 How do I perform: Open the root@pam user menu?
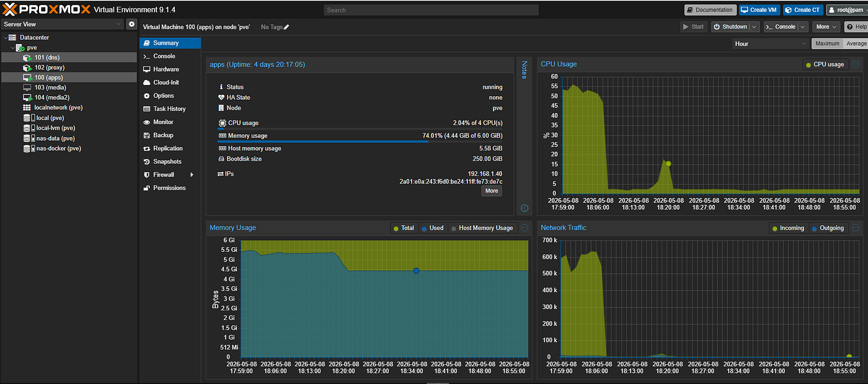click(x=847, y=10)
